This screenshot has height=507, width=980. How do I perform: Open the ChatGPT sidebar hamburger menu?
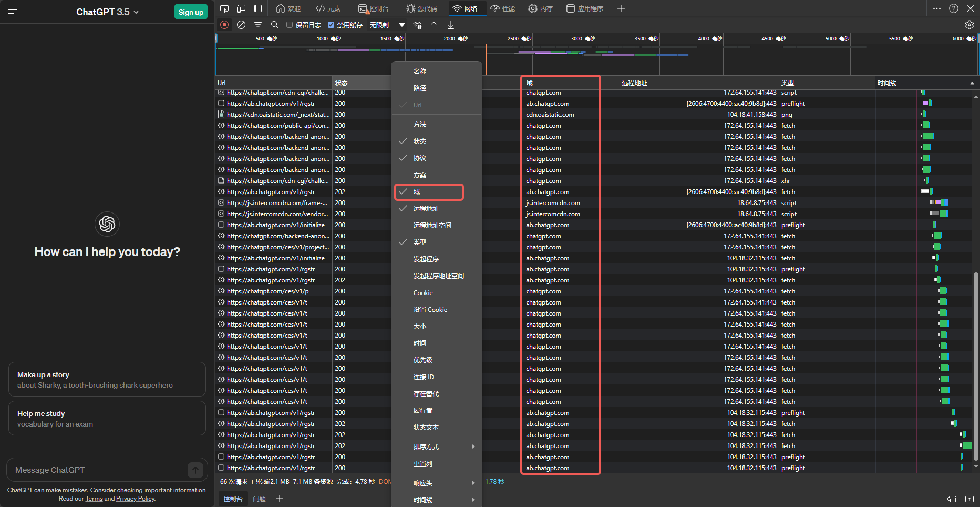[x=13, y=12]
